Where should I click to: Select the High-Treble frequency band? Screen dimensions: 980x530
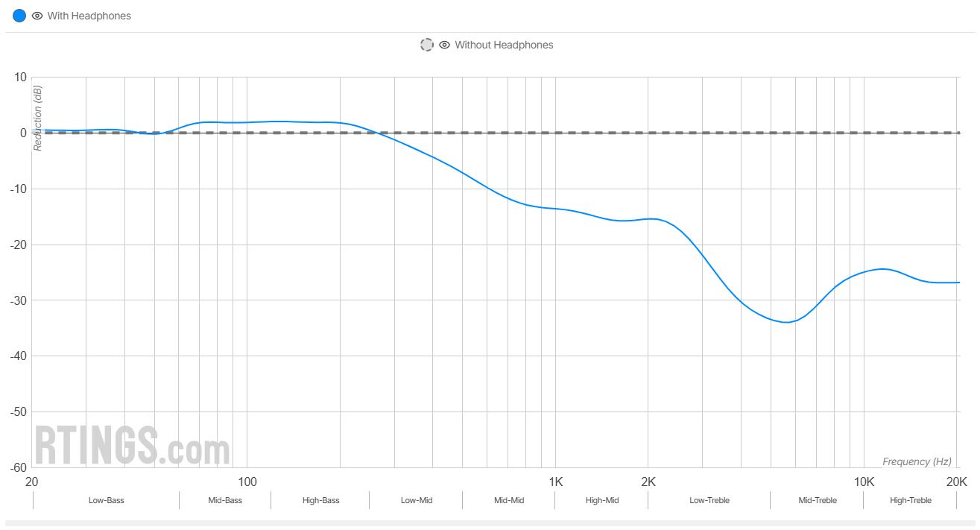[910, 500]
